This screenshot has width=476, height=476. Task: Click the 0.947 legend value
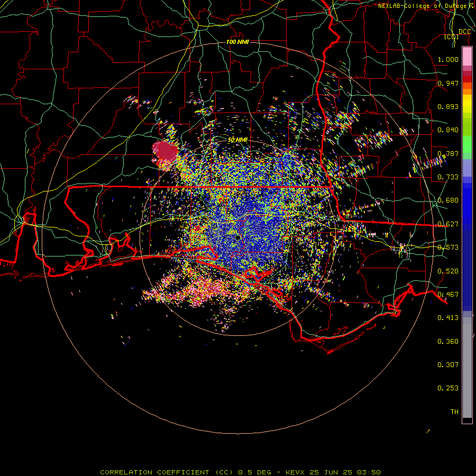pos(448,83)
